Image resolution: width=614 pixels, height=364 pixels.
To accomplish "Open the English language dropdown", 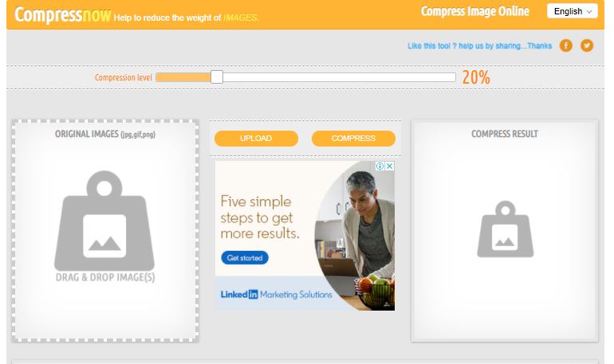I will [x=572, y=11].
